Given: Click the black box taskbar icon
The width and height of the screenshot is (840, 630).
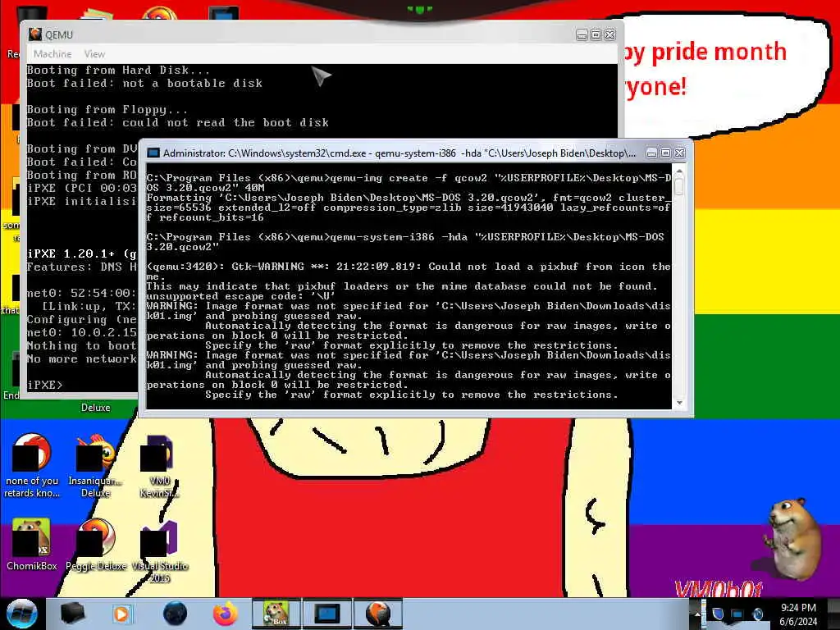Looking at the screenshot, I should [72, 614].
